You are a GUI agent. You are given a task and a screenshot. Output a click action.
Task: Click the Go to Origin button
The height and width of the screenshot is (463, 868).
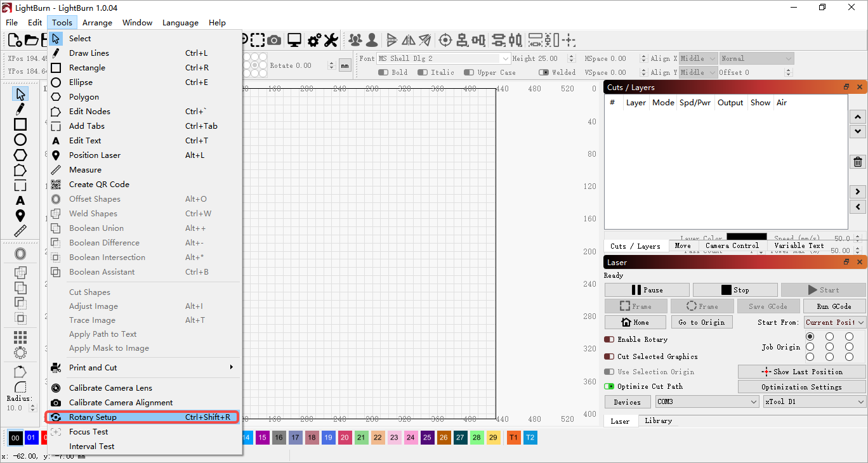pos(702,322)
